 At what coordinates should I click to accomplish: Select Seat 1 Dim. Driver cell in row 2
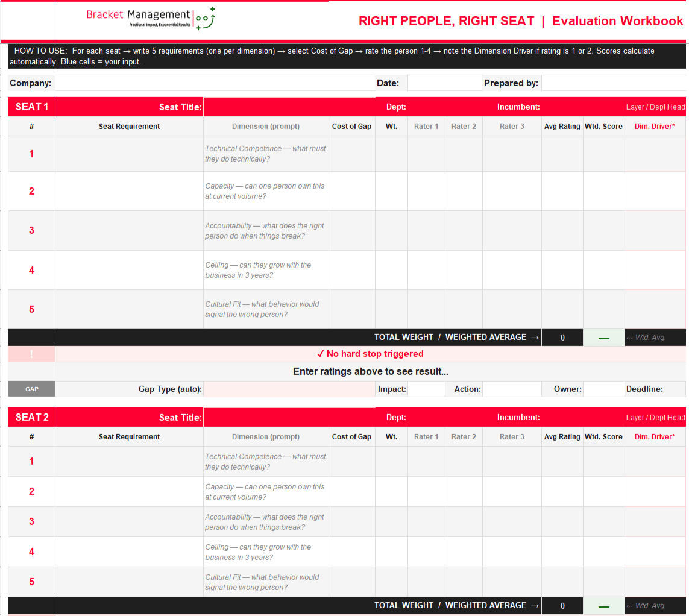pyautogui.click(x=655, y=191)
